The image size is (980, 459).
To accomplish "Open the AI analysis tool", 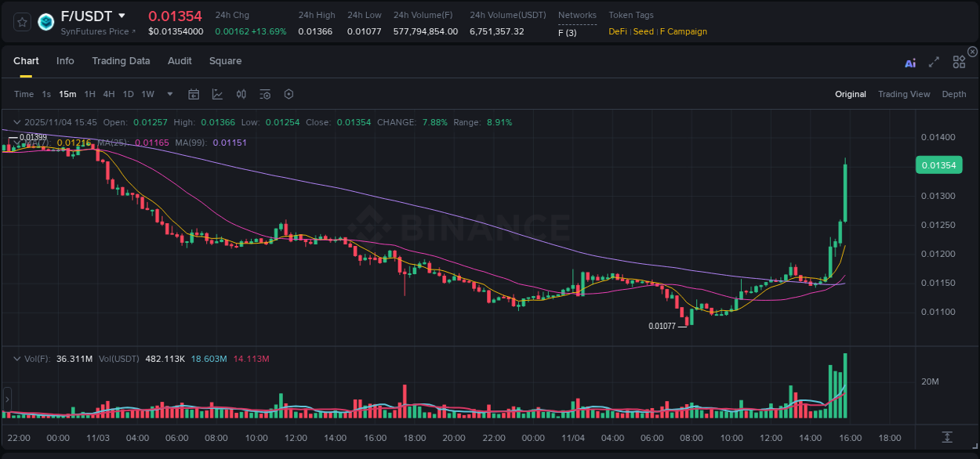I will tap(910, 63).
